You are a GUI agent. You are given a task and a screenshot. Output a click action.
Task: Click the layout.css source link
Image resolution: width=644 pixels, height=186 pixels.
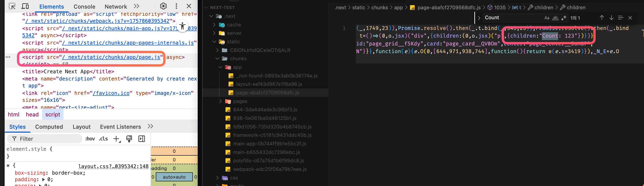pos(113,167)
